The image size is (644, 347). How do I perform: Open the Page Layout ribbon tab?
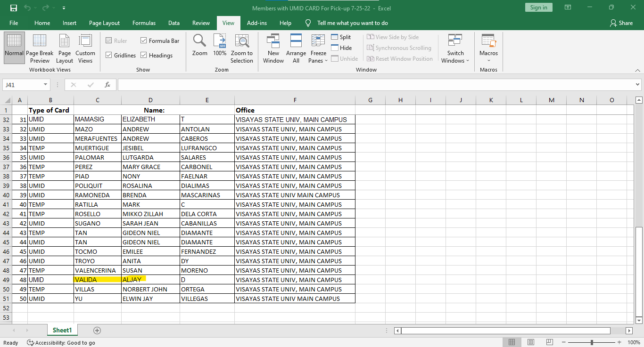[x=104, y=23]
